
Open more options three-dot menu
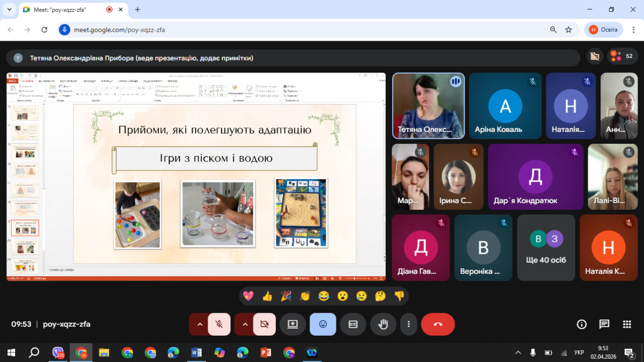coord(408,324)
